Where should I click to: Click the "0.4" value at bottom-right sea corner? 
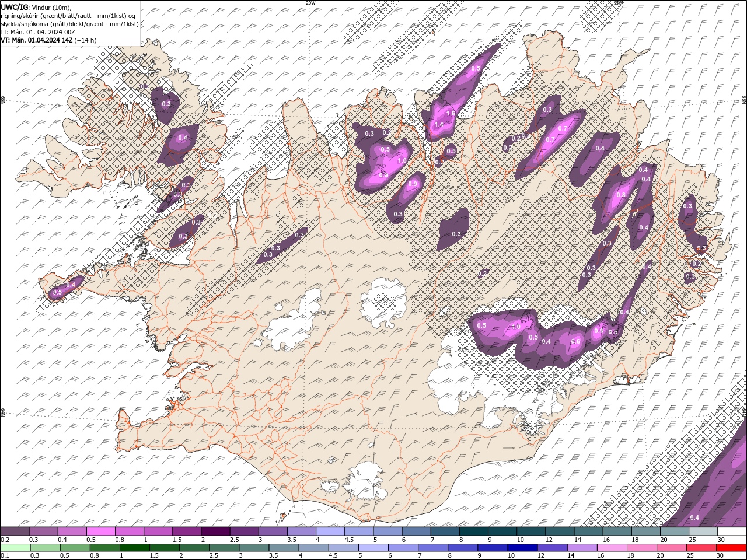pyautogui.click(x=694, y=518)
